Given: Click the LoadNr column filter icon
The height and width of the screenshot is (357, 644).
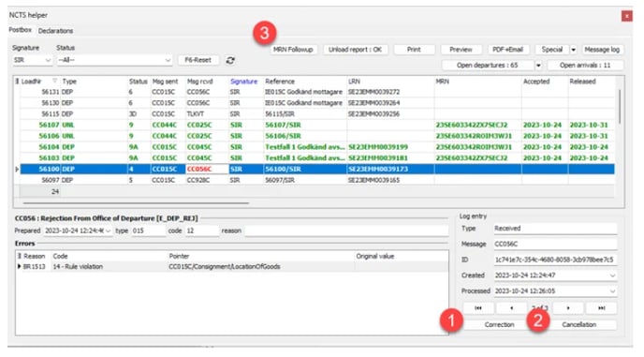Looking at the screenshot, I should [54, 81].
